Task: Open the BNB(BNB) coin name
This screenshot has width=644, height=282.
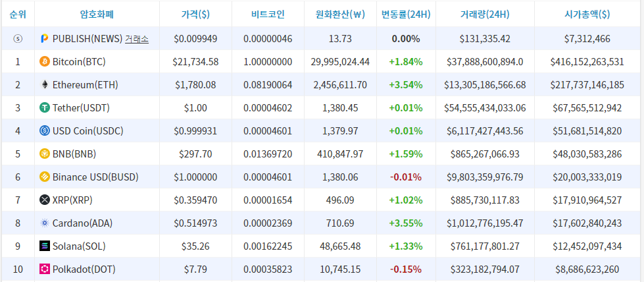Action: coord(74,154)
